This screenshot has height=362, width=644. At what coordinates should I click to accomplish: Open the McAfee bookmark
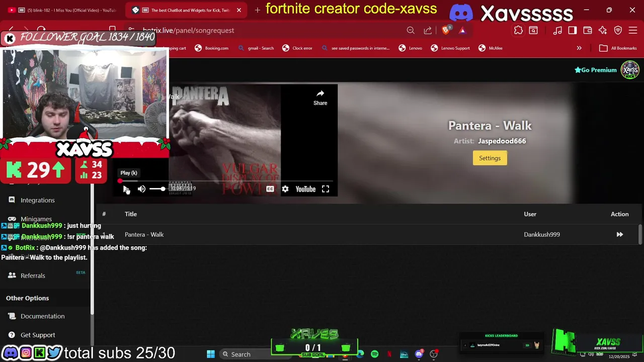491,48
